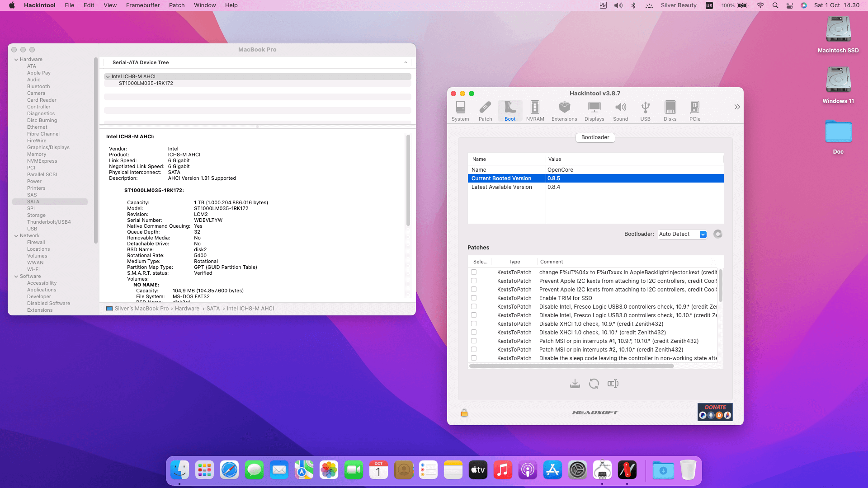Check the Disable XHCI 1.0 check 10.9 patch

tap(474, 324)
